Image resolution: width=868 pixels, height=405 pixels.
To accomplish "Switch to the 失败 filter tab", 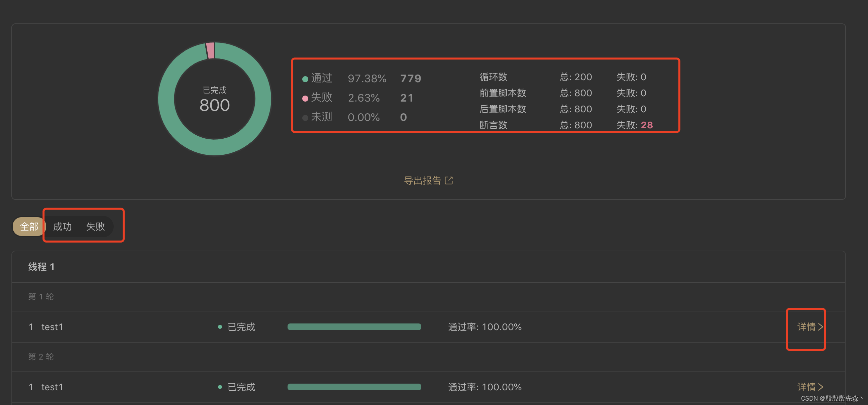I will pos(95,227).
